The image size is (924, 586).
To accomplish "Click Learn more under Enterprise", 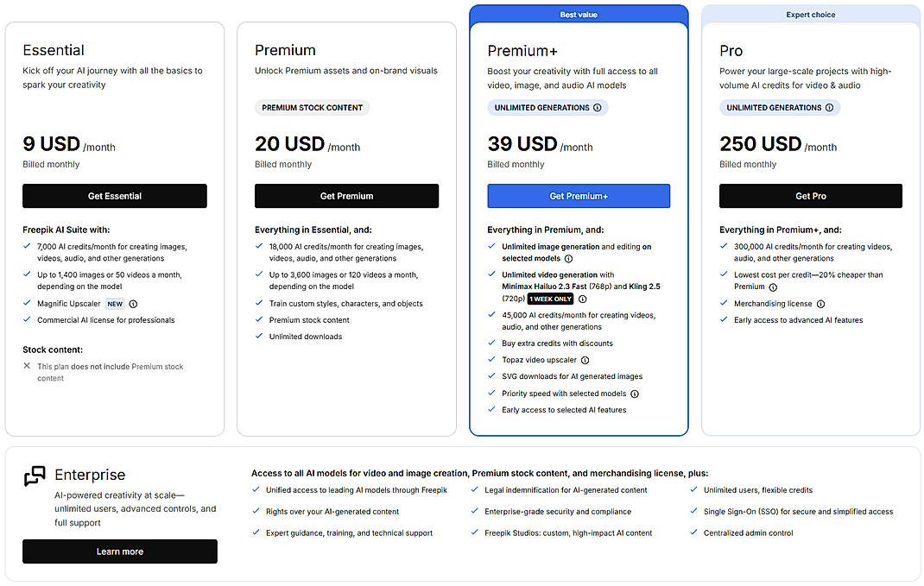I will 120,551.
